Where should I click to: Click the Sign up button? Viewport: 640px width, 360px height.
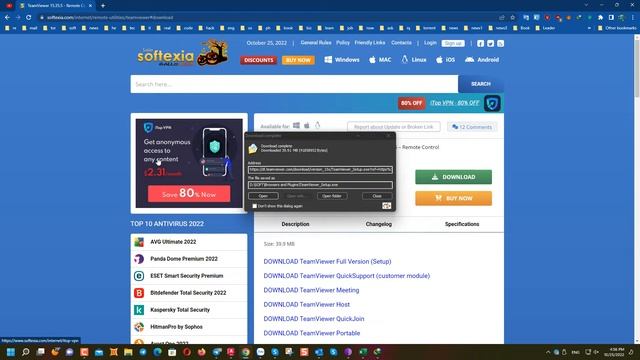pos(453,43)
